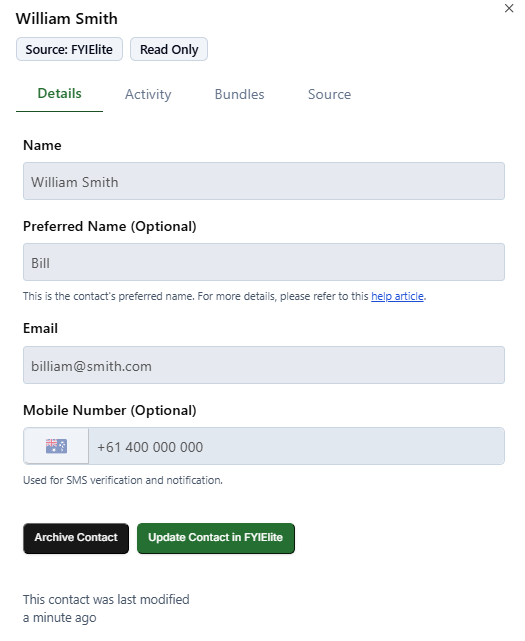Click the William Smith header title
Viewport: 525px width, 641px height.
(x=67, y=19)
